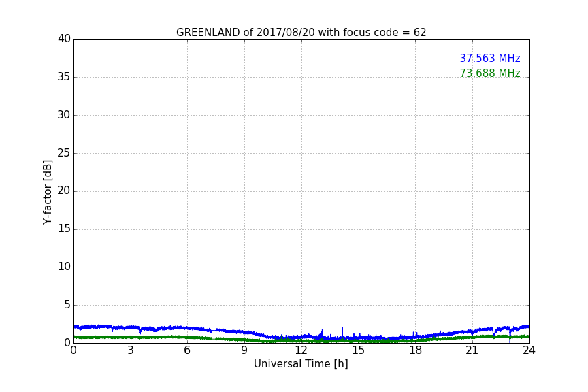Viewport: 588px width, 392px height.
Task: Click the y-axis tick label '10'
Action: tap(64, 267)
